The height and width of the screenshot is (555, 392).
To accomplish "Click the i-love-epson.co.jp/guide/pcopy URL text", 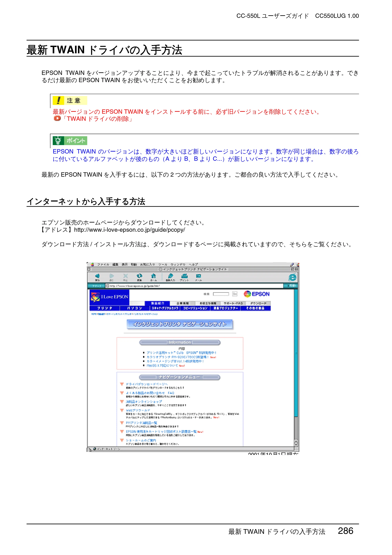I will (x=130, y=230).
